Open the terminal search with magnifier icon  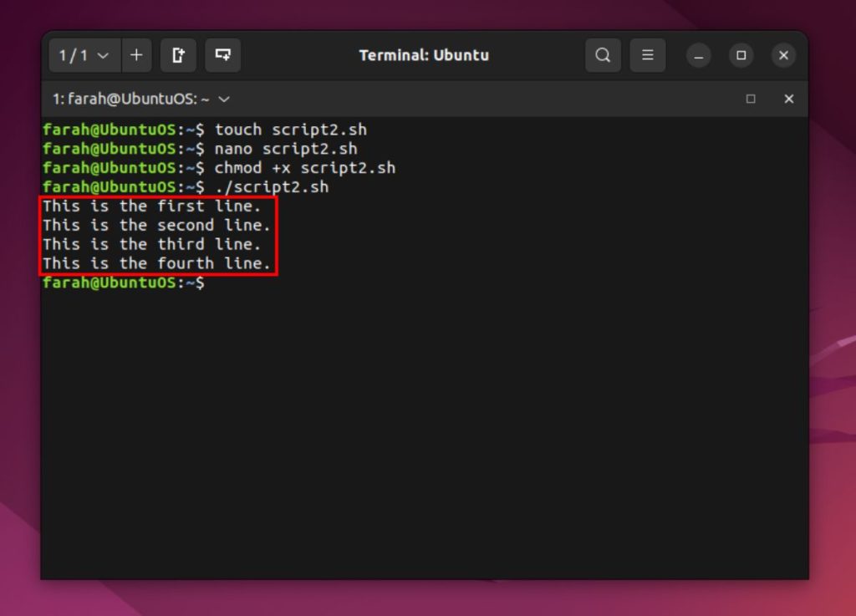click(603, 55)
